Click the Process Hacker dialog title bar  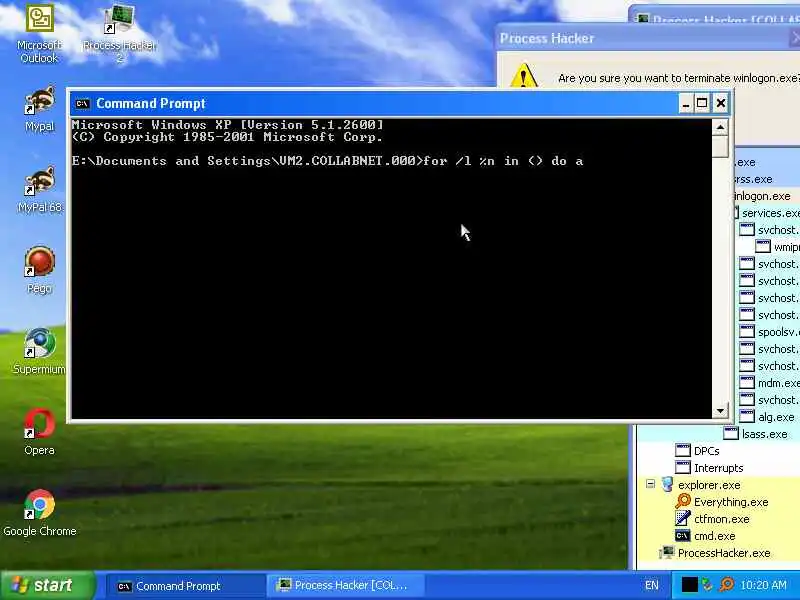pos(648,38)
